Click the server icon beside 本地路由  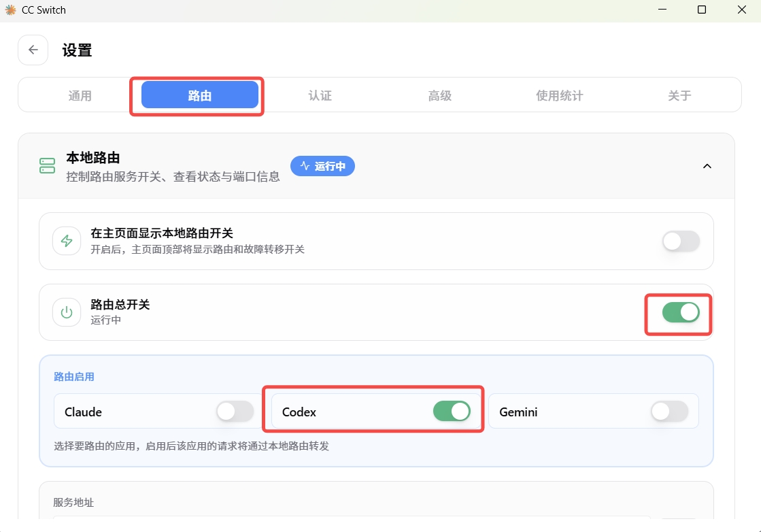[47, 165]
